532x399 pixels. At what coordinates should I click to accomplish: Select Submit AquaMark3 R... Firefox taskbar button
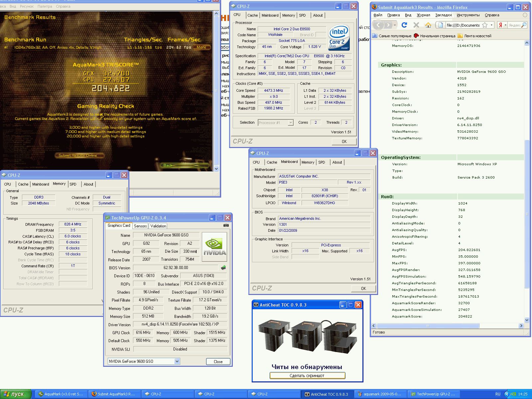[114, 394]
